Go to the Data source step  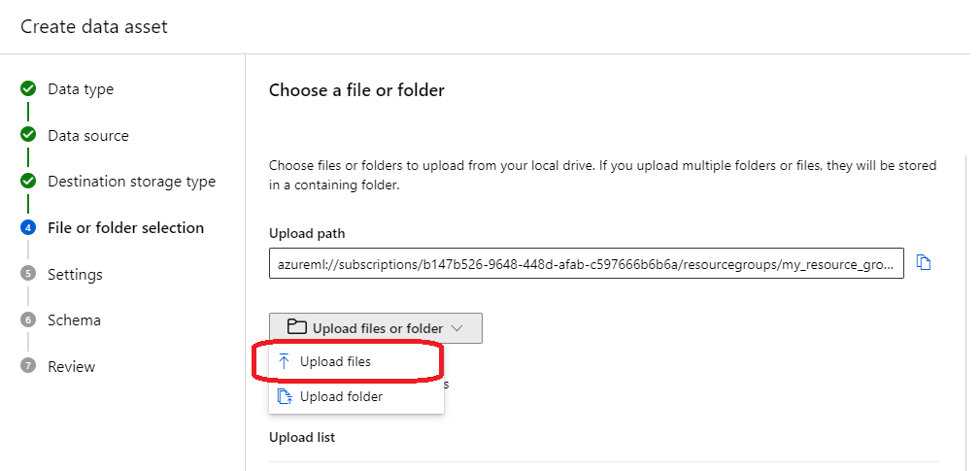(88, 136)
